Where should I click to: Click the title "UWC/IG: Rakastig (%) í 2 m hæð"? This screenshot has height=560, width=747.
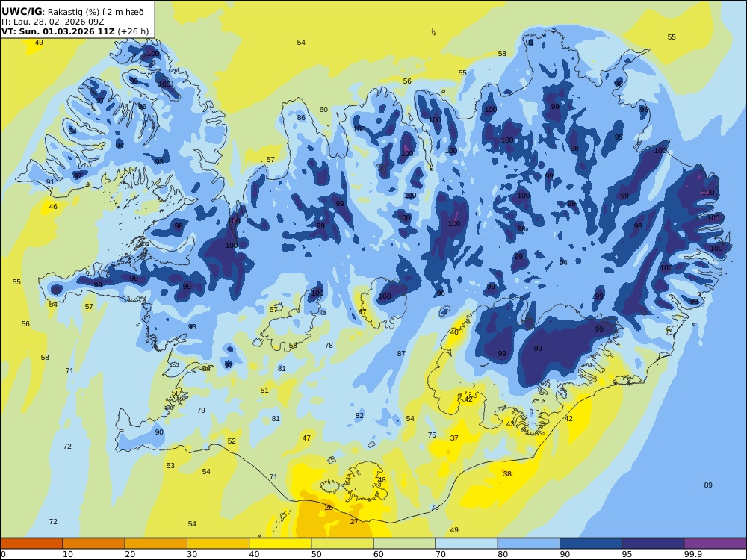72,12
